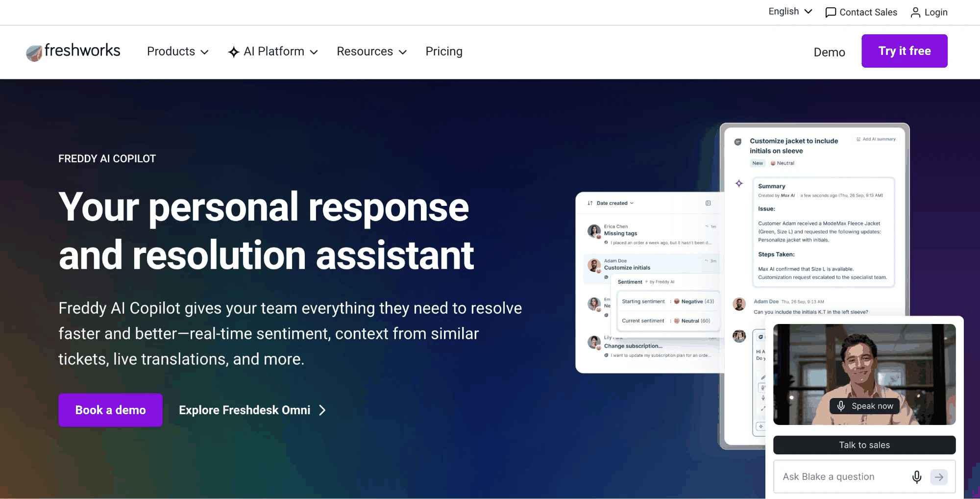Click Erica Chen's avatar

(x=594, y=231)
